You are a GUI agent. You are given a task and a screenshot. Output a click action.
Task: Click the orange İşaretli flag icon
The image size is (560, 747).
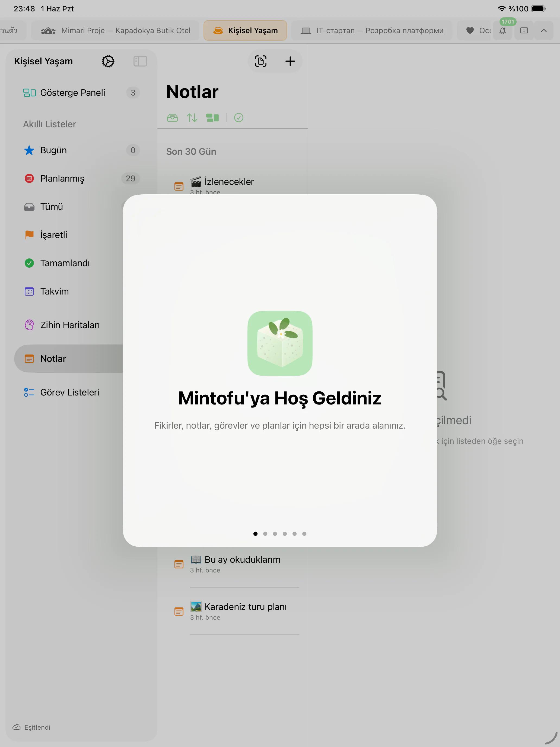tap(29, 235)
